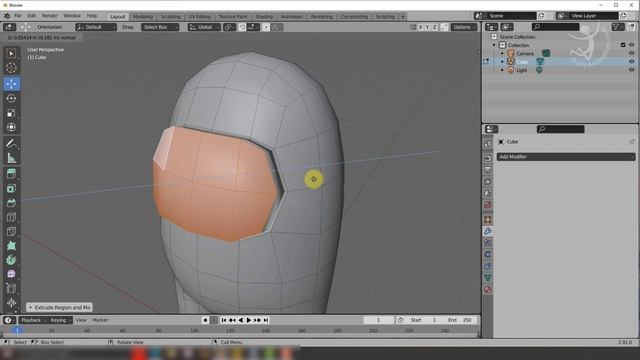Select the Smooth tool

[11, 274]
